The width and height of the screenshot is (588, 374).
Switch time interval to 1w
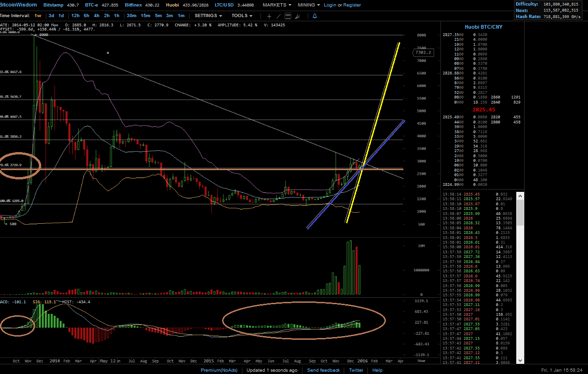pyautogui.click(x=37, y=16)
